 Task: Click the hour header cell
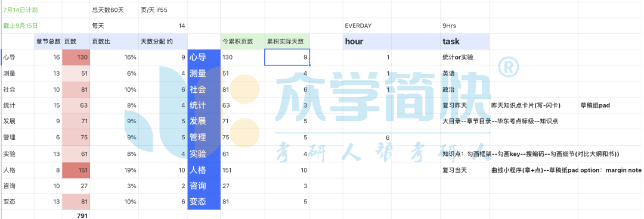367,42
